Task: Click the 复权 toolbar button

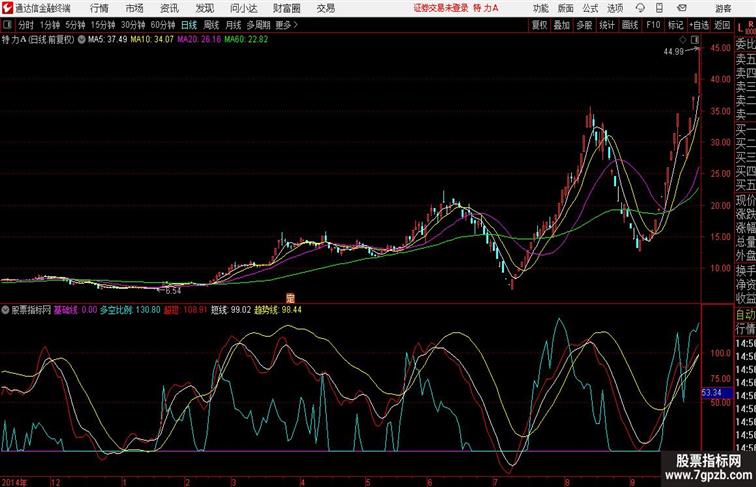Action: pyautogui.click(x=539, y=25)
